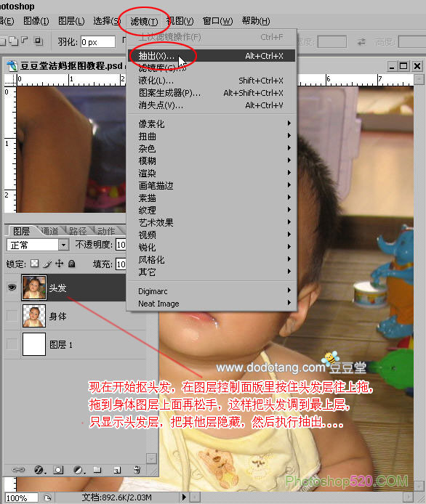Image resolution: width=426 pixels, height=504 pixels.
Task: Select the 身体 layer thumbnail
Action: [x=34, y=316]
